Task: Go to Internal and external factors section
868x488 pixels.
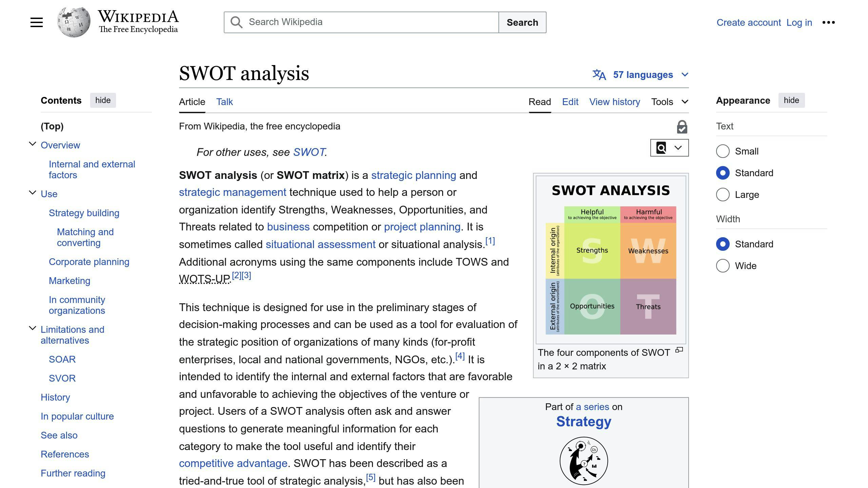Action: (92, 169)
